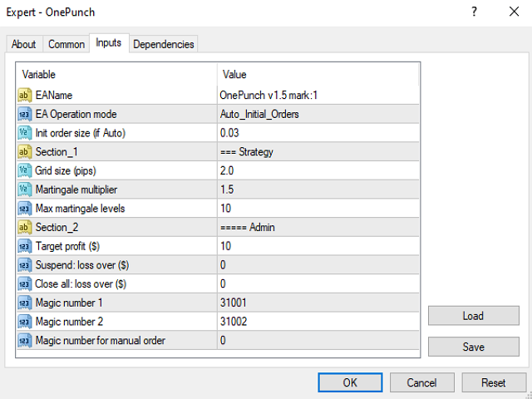Edit the Max martingale levels value 10
The width and height of the screenshot is (532, 399).
318,209
